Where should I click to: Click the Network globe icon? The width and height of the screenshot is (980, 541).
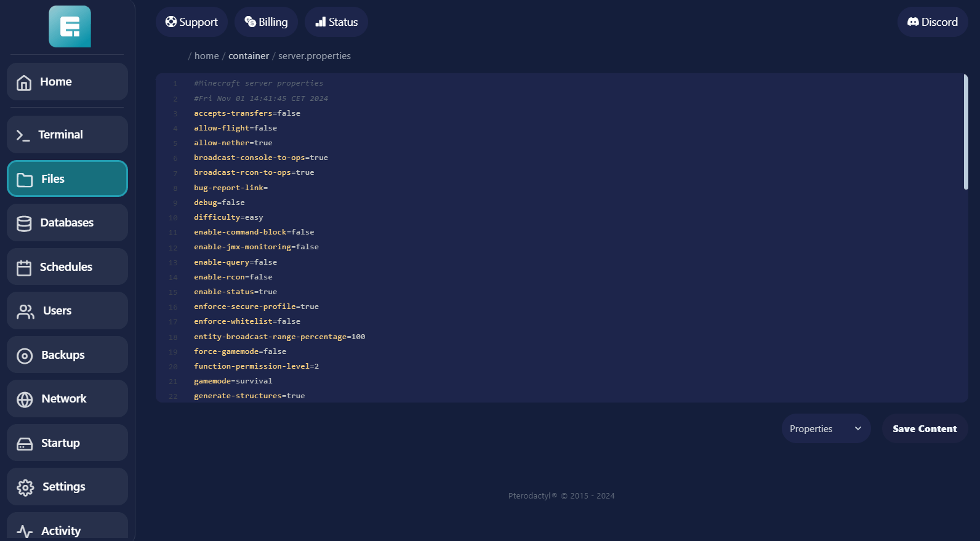[25, 399]
